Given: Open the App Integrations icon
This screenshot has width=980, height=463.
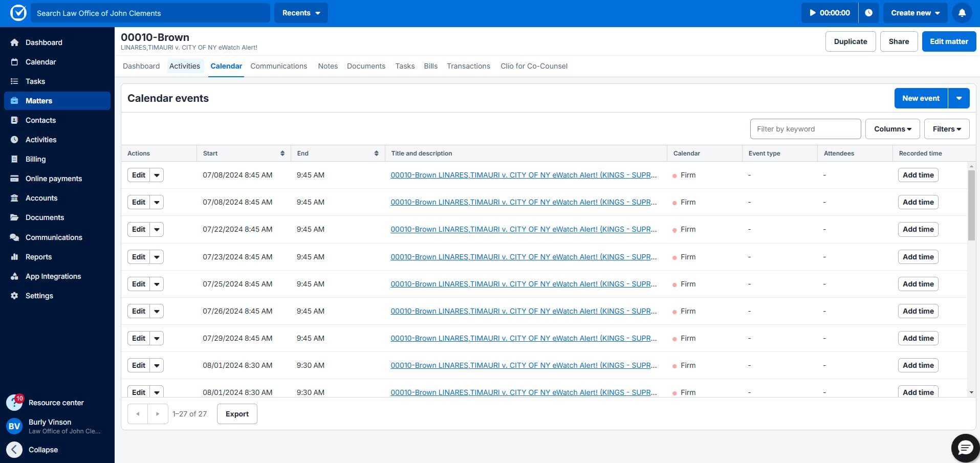Looking at the screenshot, I should (x=14, y=276).
